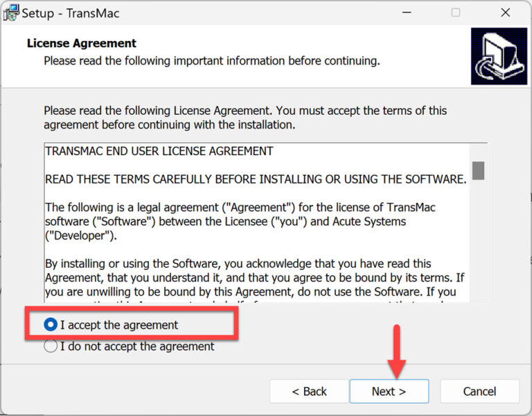Click the "License Agreement" heading
Screen dimensions: 532x416
[x=82, y=44]
